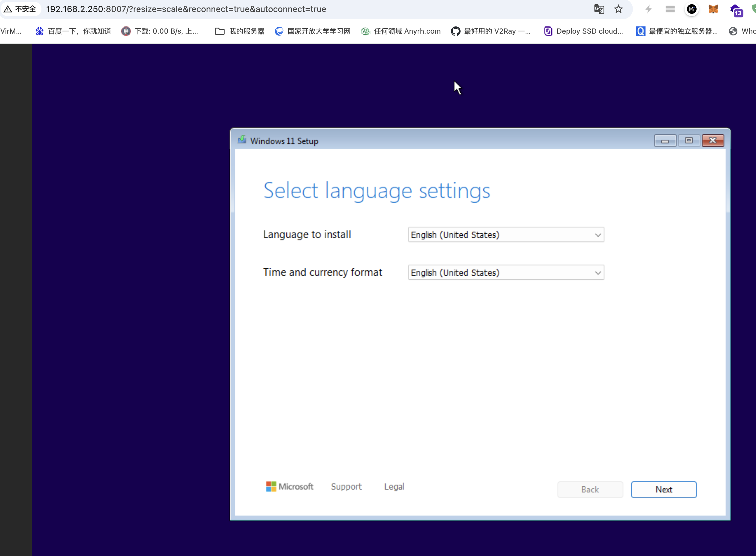
Task: Click the browser address bar URL
Action: (x=186, y=9)
